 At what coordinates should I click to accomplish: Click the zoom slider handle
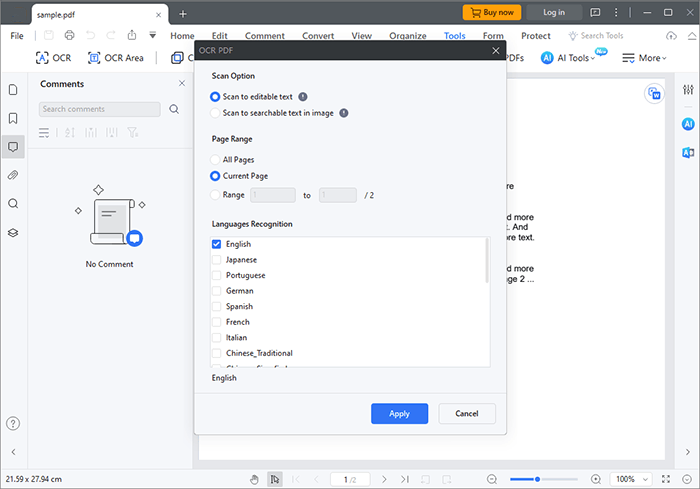[x=538, y=479]
